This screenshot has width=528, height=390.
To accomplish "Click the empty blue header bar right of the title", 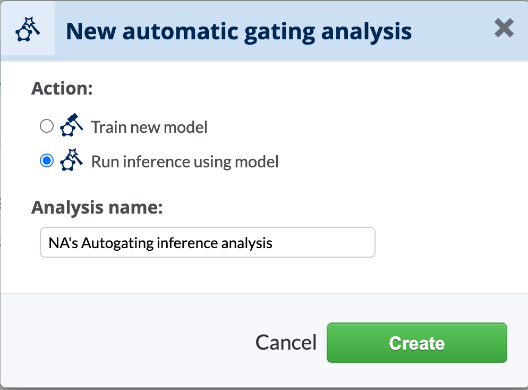I will click(x=453, y=30).
